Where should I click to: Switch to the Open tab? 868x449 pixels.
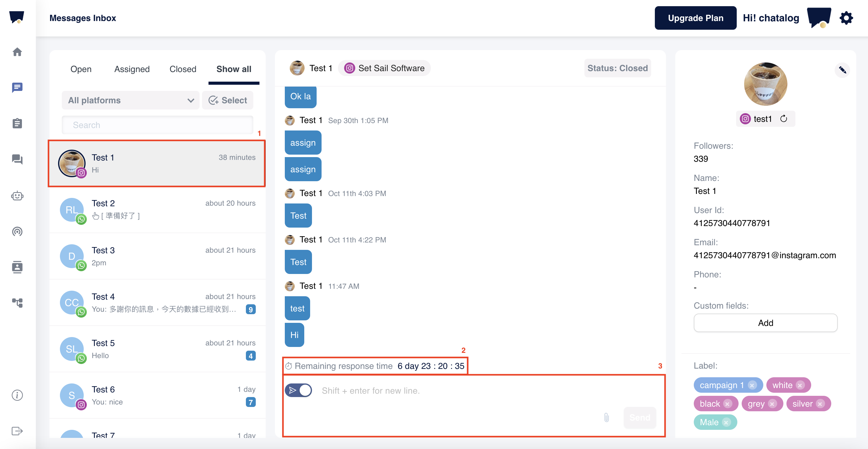(81, 69)
